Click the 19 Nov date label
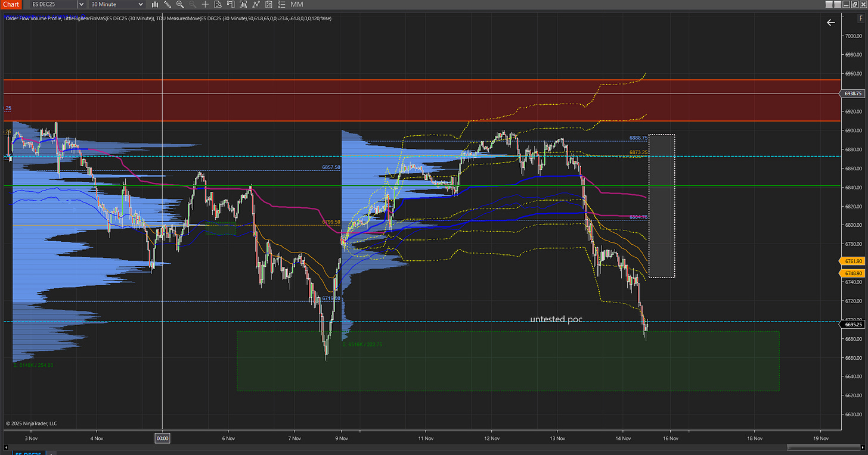Image resolution: width=868 pixels, height=455 pixels. click(x=820, y=438)
